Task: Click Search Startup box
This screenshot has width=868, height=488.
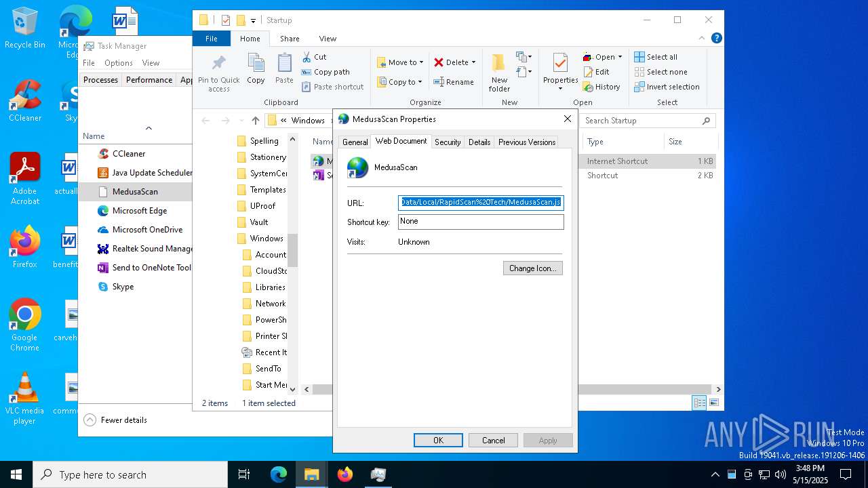Action: point(648,121)
